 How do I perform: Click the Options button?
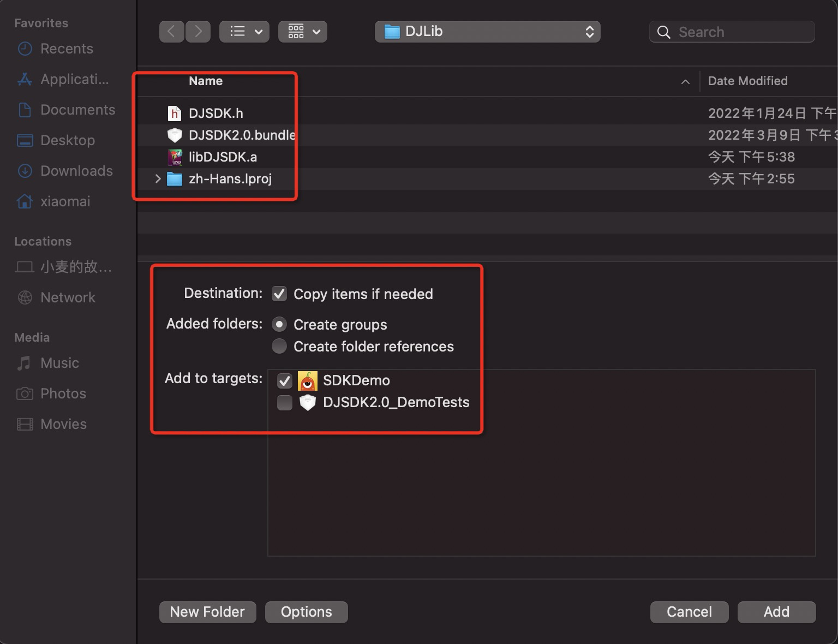click(x=307, y=612)
